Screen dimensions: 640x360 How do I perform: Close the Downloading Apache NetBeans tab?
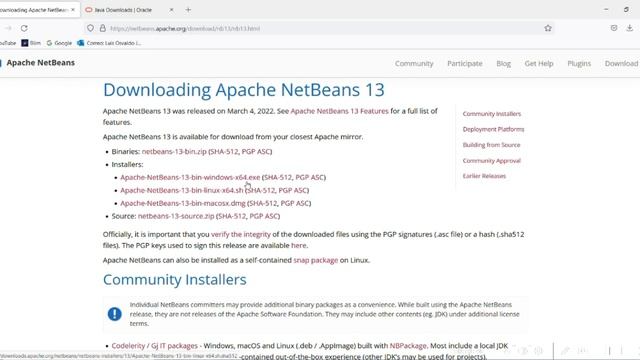(x=73, y=9)
